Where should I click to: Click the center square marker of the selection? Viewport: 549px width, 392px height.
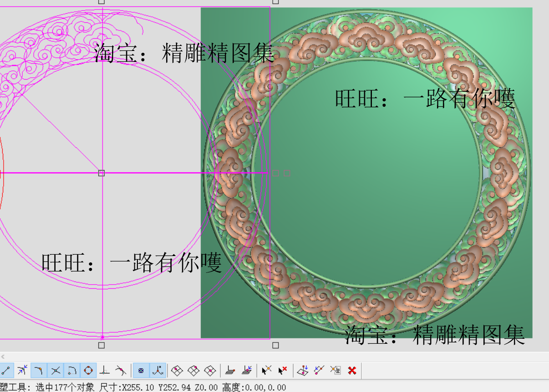(102, 173)
